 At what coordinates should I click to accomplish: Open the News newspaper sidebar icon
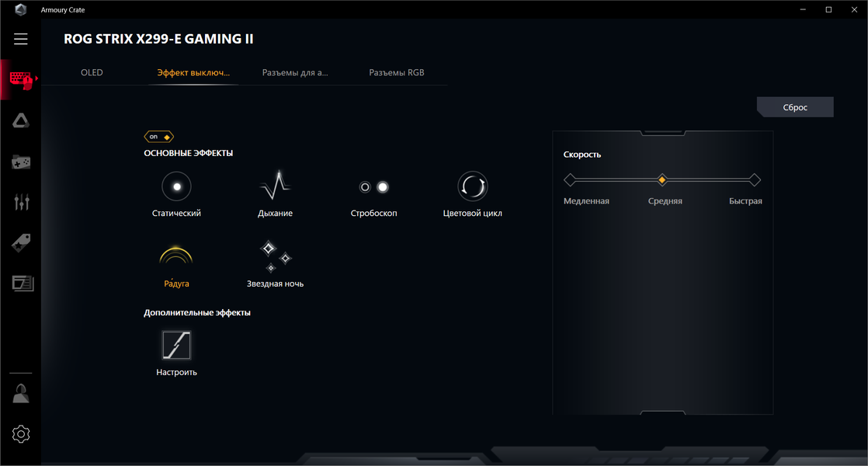point(23,283)
